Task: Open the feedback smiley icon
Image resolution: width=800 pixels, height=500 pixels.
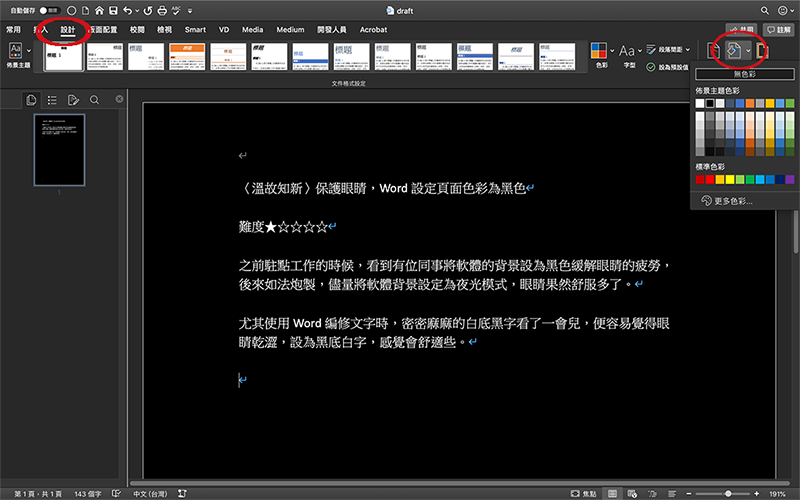Action: pos(782,10)
